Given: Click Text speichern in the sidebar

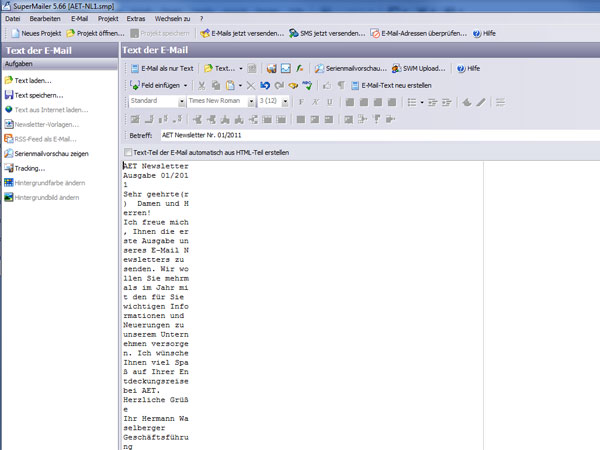Looking at the screenshot, I should [34, 95].
